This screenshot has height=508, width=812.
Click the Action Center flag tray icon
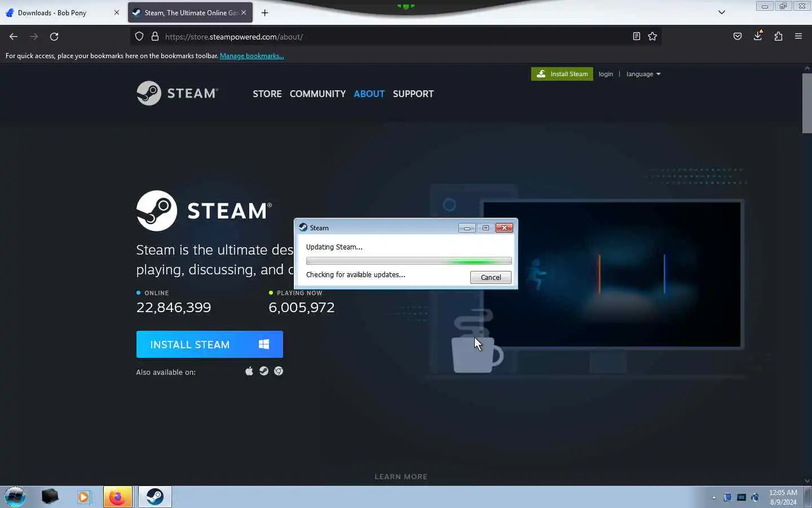[728, 497]
